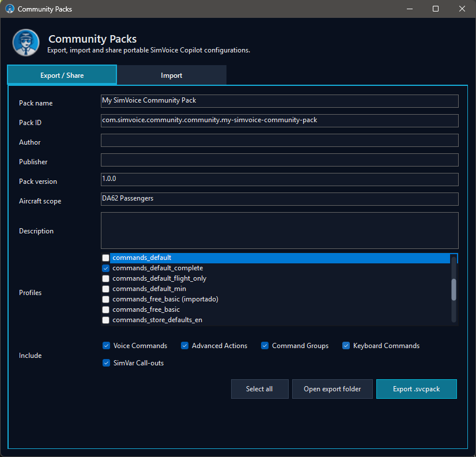Focus the Pack name field
Viewport: 476px width, 457px height.
pyautogui.click(x=279, y=101)
